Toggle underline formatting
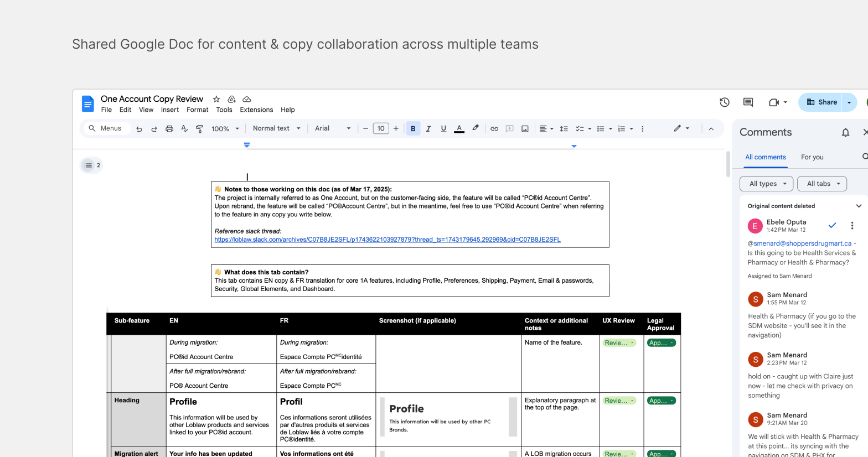Viewport: 868px width, 457px height. pos(443,128)
